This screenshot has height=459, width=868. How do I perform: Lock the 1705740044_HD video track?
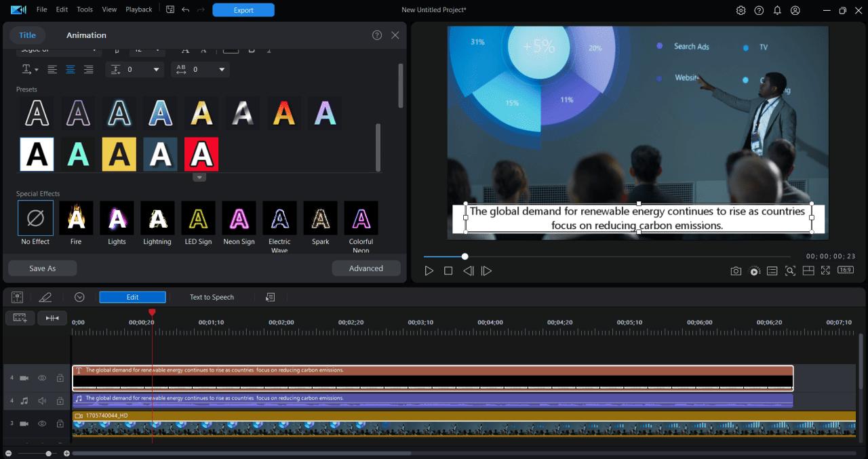tap(60, 423)
